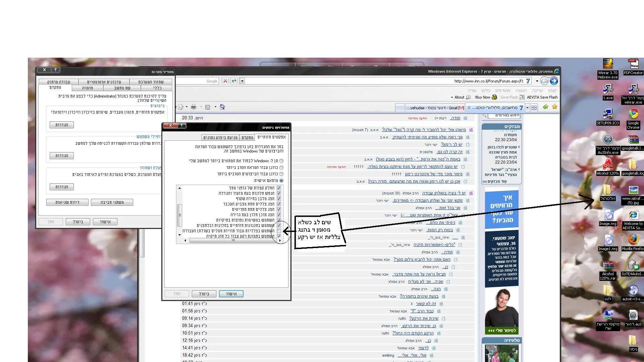Open the tab list dropdown arrow
This screenshot has width=644, height=362.
(527, 108)
